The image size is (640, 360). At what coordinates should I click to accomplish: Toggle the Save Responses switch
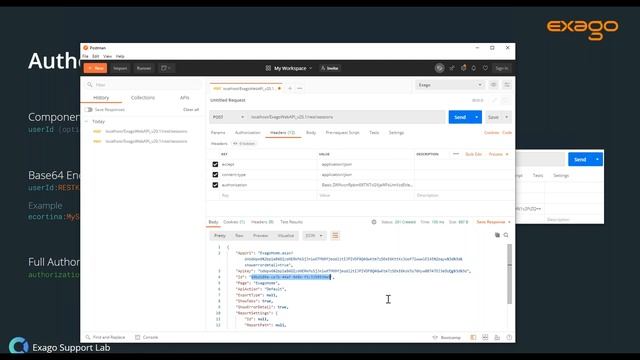tap(89, 110)
